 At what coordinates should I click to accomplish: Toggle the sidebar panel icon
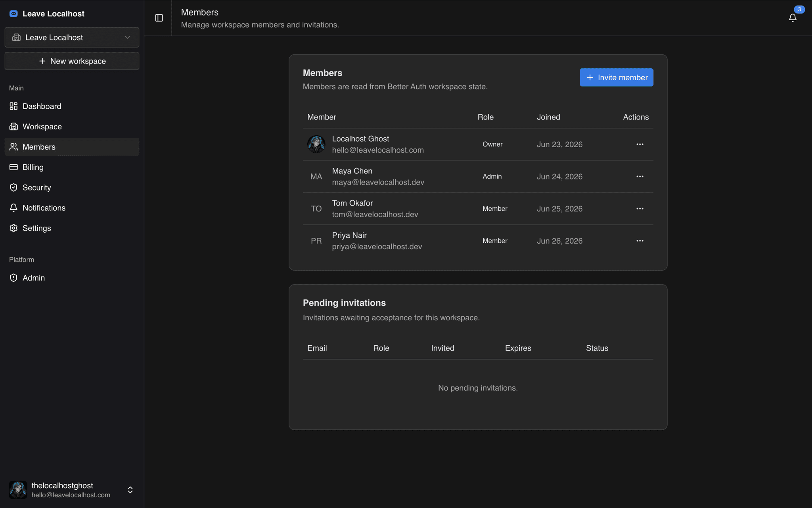(x=159, y=18)
